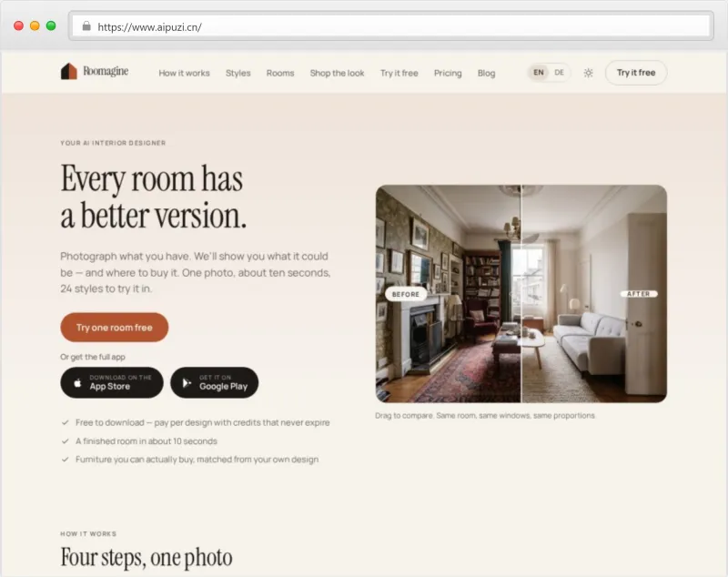The image size is (728, 577).
Task: Click "A finished room in about 10 seconds"
Action: [x=147, y=441]
